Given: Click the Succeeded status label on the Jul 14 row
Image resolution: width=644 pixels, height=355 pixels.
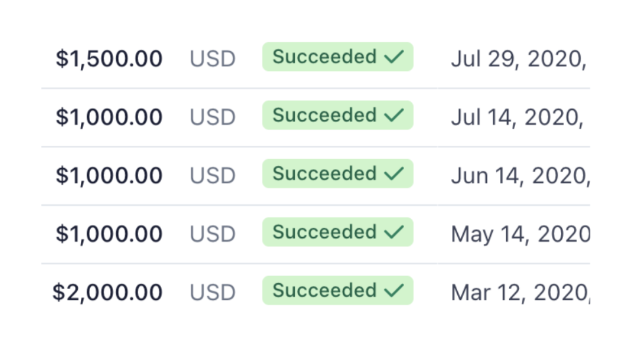Looking at the screenshot, I should [x=324, y=115].
